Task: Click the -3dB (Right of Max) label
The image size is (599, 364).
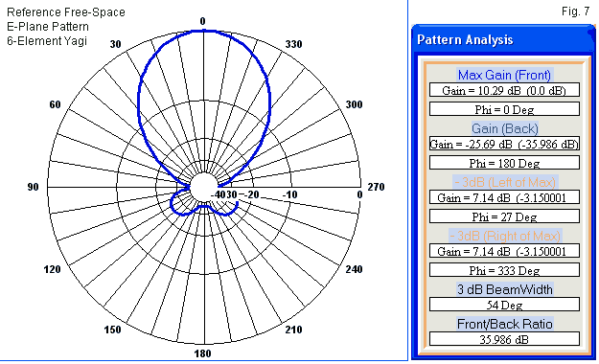Action: (505, 236)
